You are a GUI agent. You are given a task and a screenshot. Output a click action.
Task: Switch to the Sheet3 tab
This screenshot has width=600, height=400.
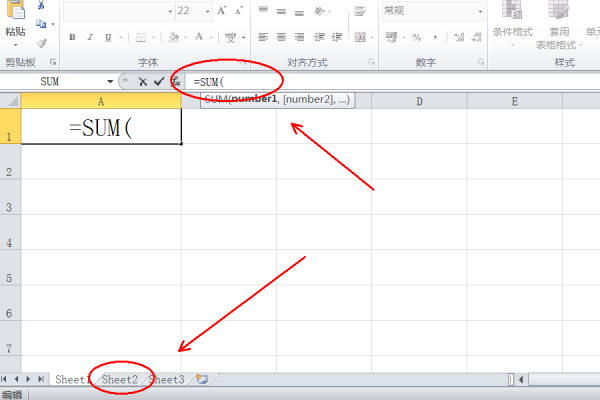166,379
